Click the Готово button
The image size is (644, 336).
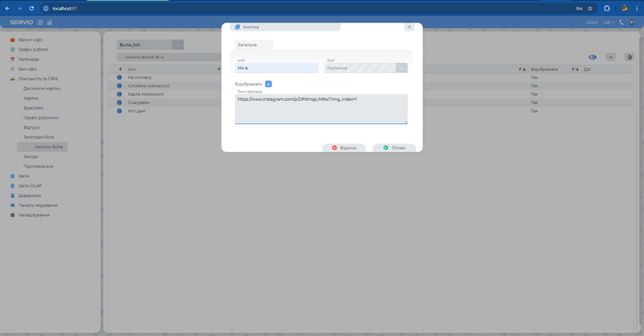pos(394,148)
